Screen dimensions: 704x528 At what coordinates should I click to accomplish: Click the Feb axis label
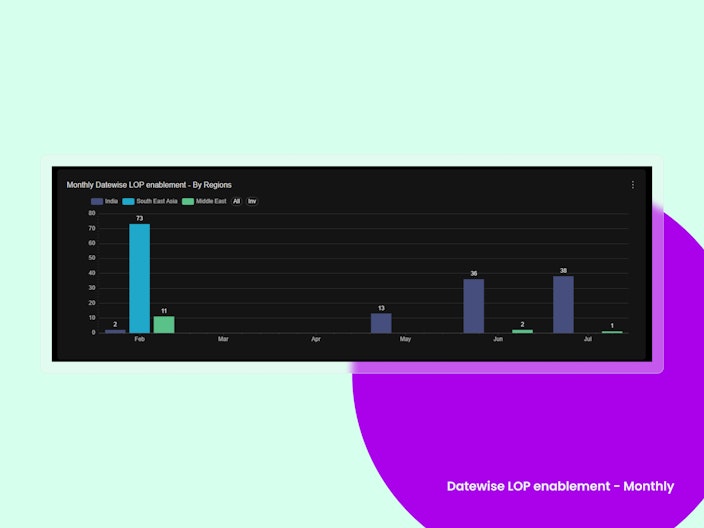click(140, 339)
